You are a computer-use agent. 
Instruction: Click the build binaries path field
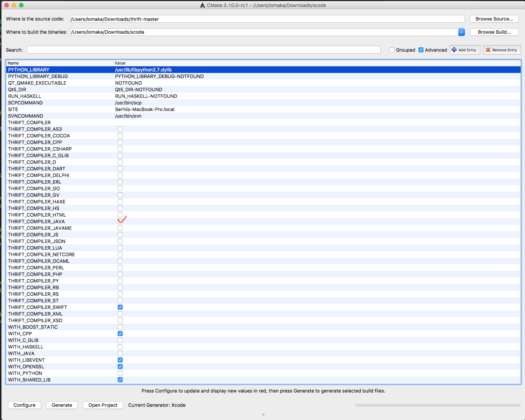(264, 32)
